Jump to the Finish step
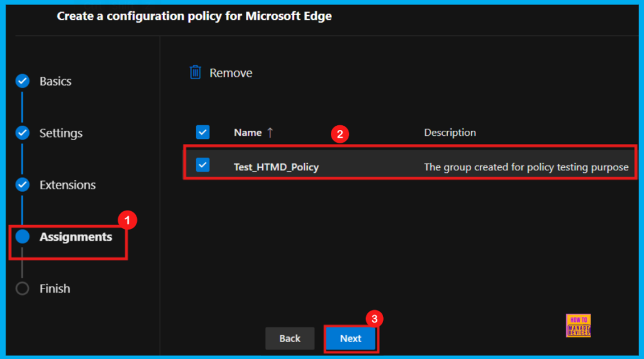The height and width of the screenshot is (359, 644). [55, 289]
